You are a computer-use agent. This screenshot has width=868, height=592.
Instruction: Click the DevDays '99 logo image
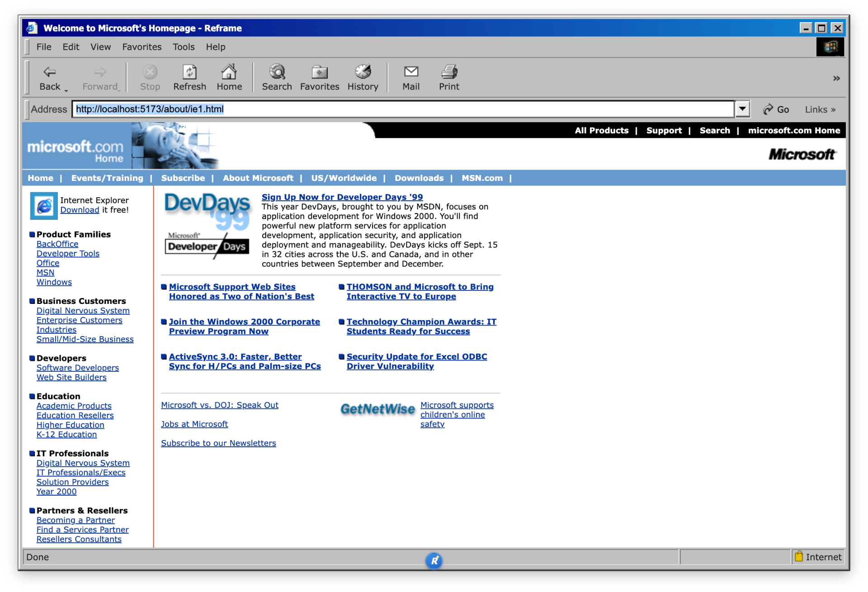click(207, 226)
